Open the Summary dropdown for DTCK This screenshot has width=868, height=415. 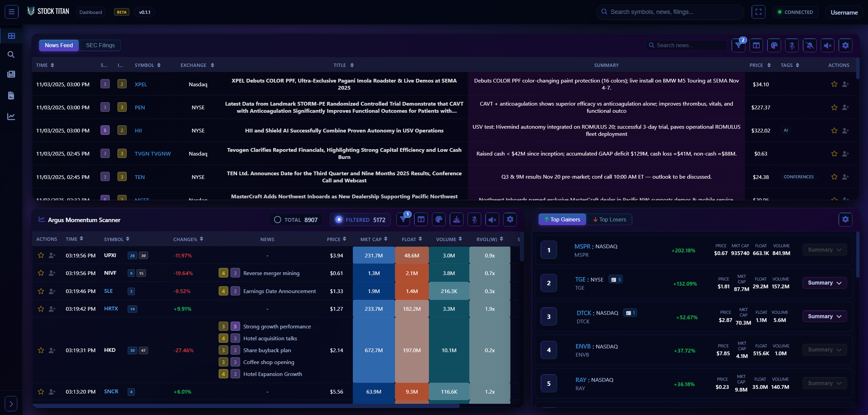point(825,316)
